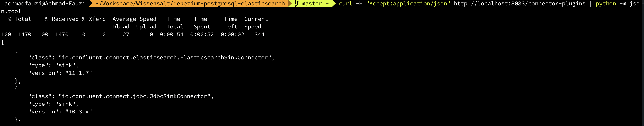Click the opening square bracket of JSON array

point(3,42)
